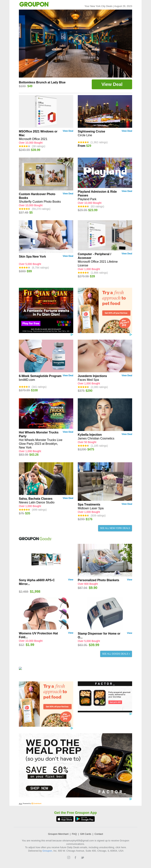151x868 pixels.
Task: Click the AdChoices icon under Fu Qian Qian ad
Action: pyautogui.click(x=72, y=335)
